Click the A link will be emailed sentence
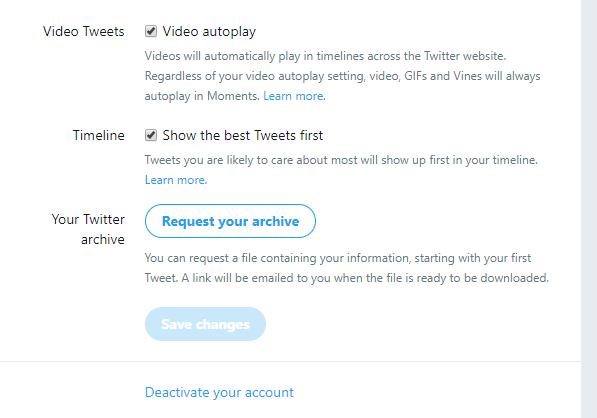Viewport: 597px width, 418px height. [365, 278]
